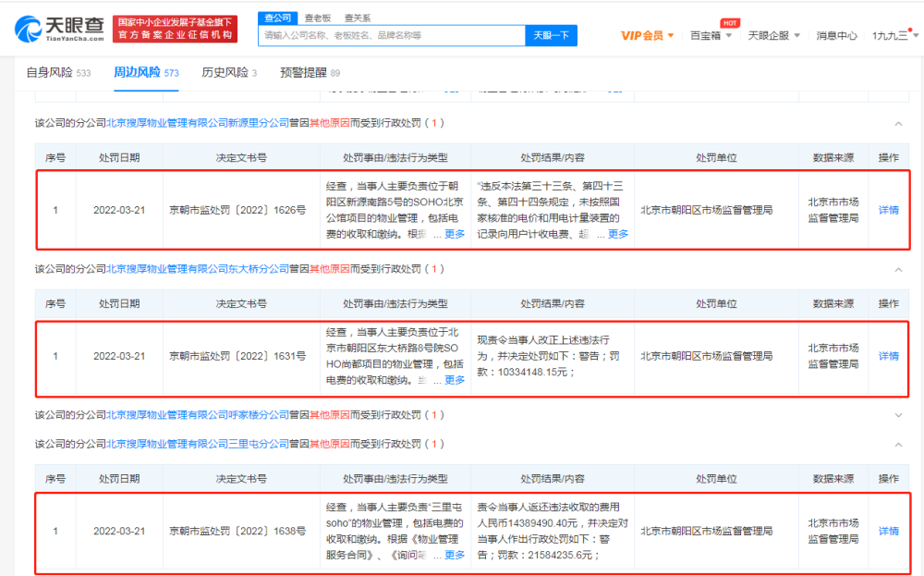Switch to the 查公司 search tab
Viewport: 924px width, 576px height.
click(277, 18)
